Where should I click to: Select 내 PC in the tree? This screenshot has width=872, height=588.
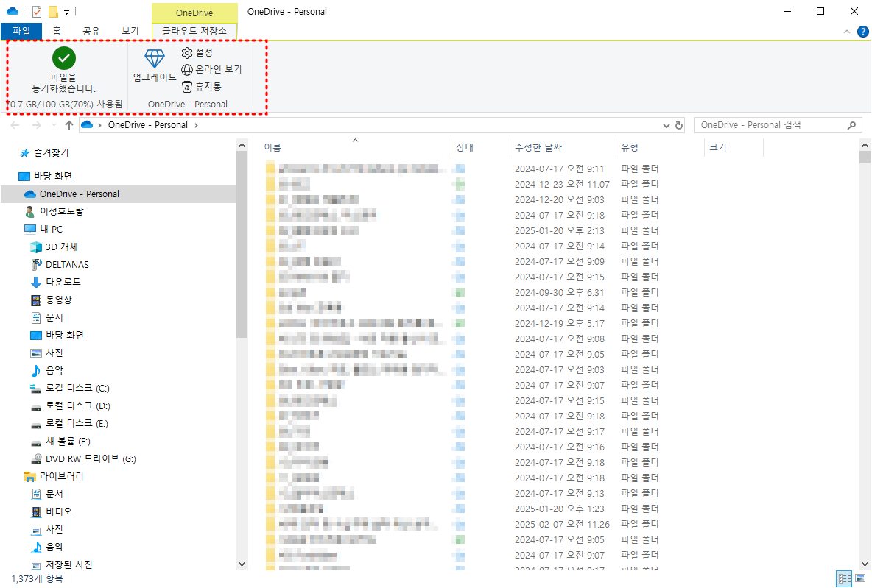click(51, 229)
